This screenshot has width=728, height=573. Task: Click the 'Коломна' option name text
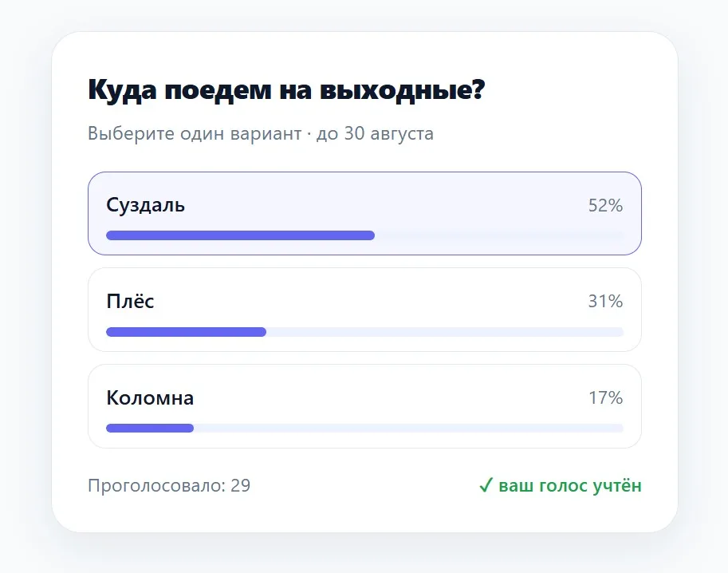click(150, 397)
